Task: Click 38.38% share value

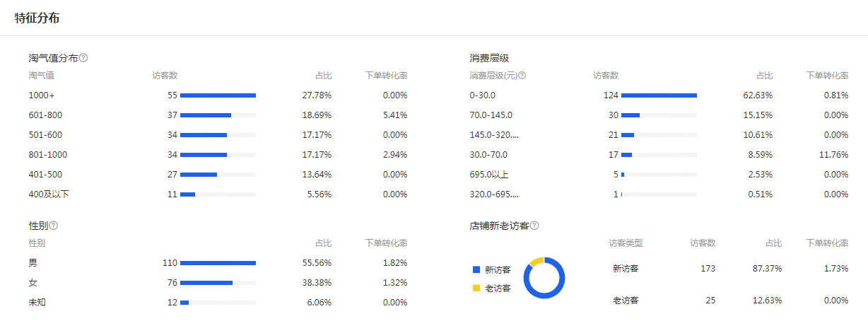Action: [317, 282]
